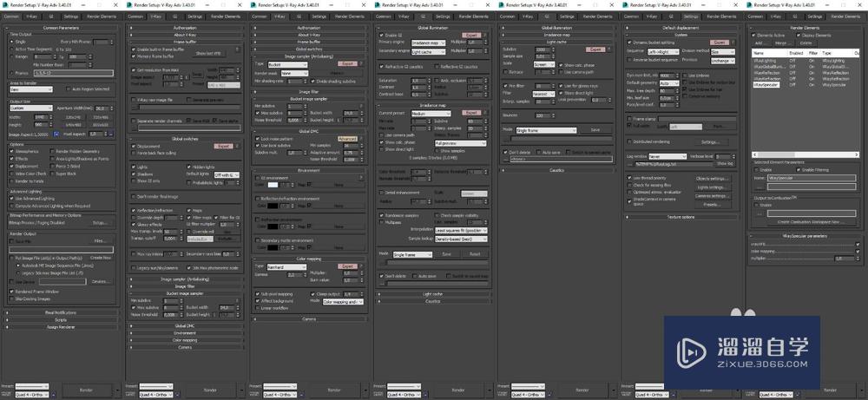The height and width of the screenshot is (400, 868).
Task: Click the render elements list horizontal scrollbar
Action: 805,154
